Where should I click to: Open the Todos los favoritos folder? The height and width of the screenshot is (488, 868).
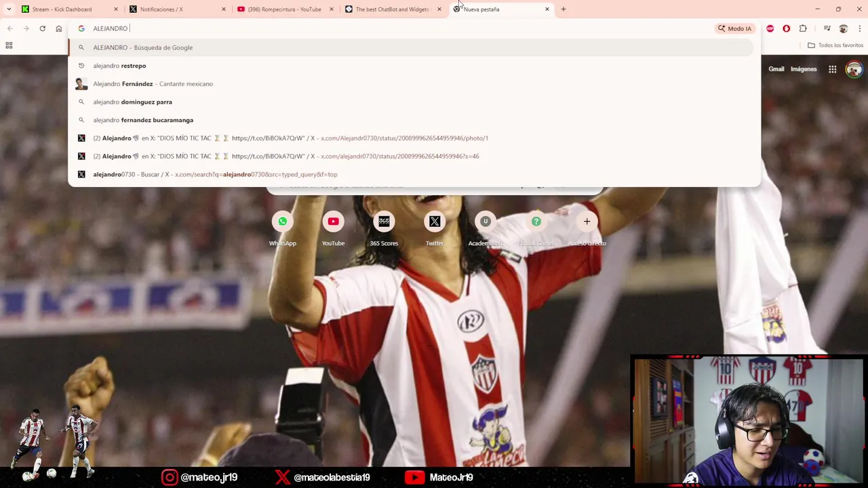coord(835,45)
